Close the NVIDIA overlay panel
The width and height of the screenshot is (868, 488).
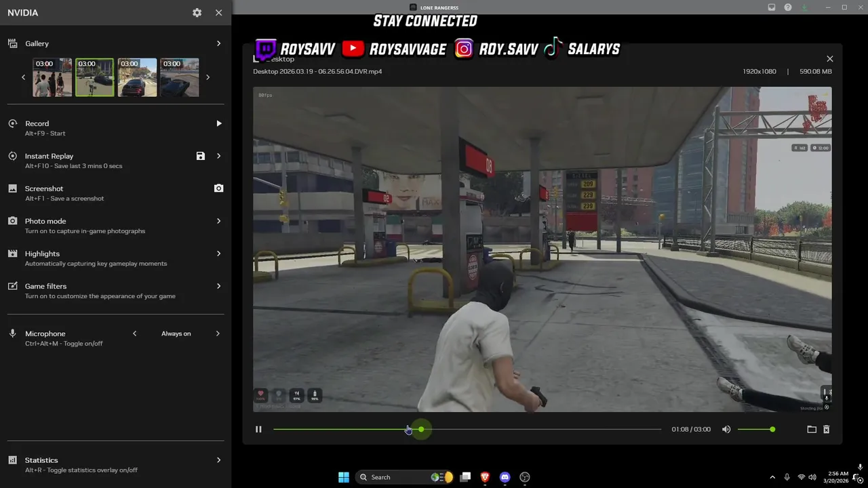(218, 13)
